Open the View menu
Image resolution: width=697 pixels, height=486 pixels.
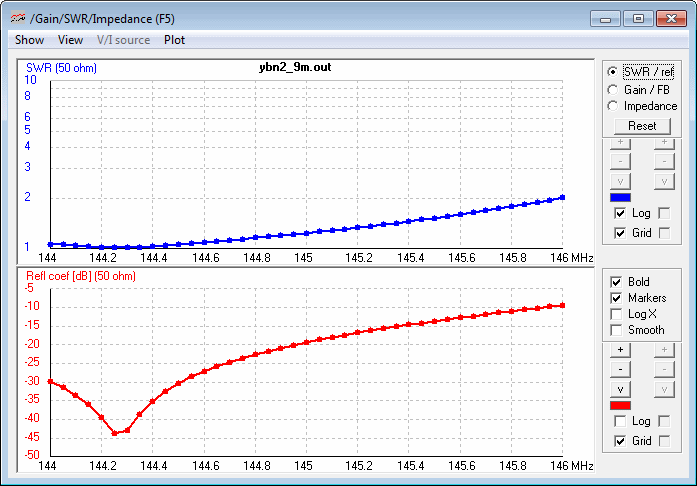pyautogui.click(x=70, y=40)
